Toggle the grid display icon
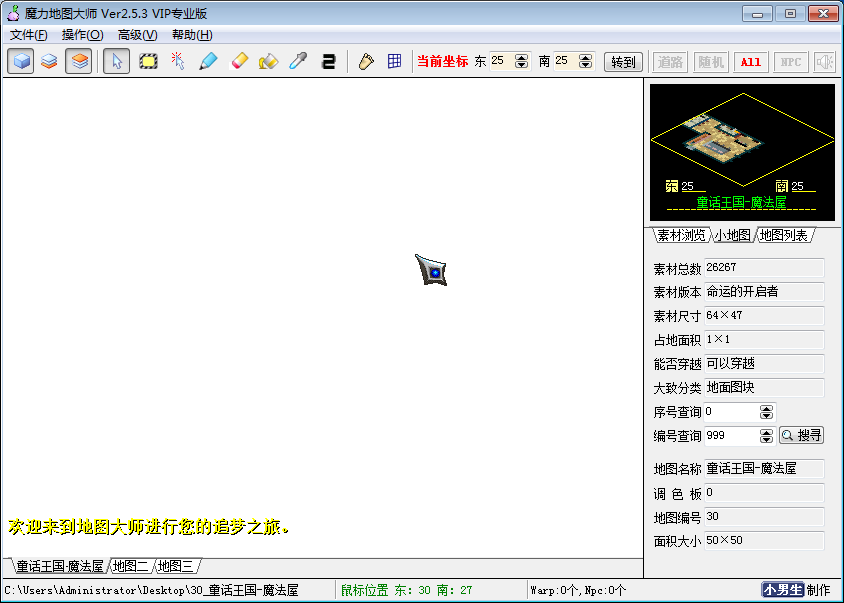Image resolution: width=844 pixels, height=603 pixels. tap(395, 61)
